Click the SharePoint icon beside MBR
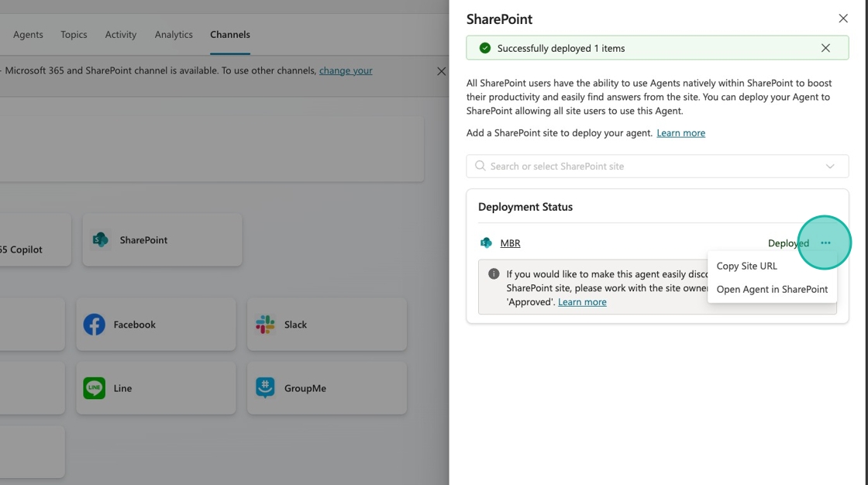 486,243
